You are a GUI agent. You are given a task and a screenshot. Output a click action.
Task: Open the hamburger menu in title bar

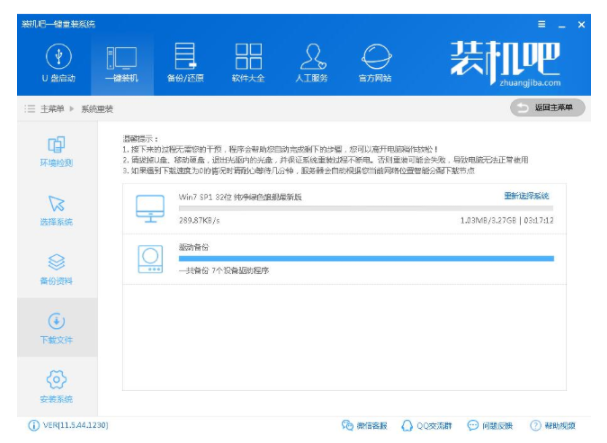pos(542,23)
